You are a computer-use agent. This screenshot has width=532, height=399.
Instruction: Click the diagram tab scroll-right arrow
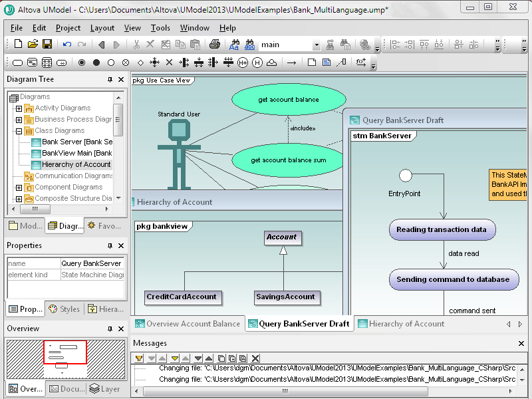[x=521, y=324]
